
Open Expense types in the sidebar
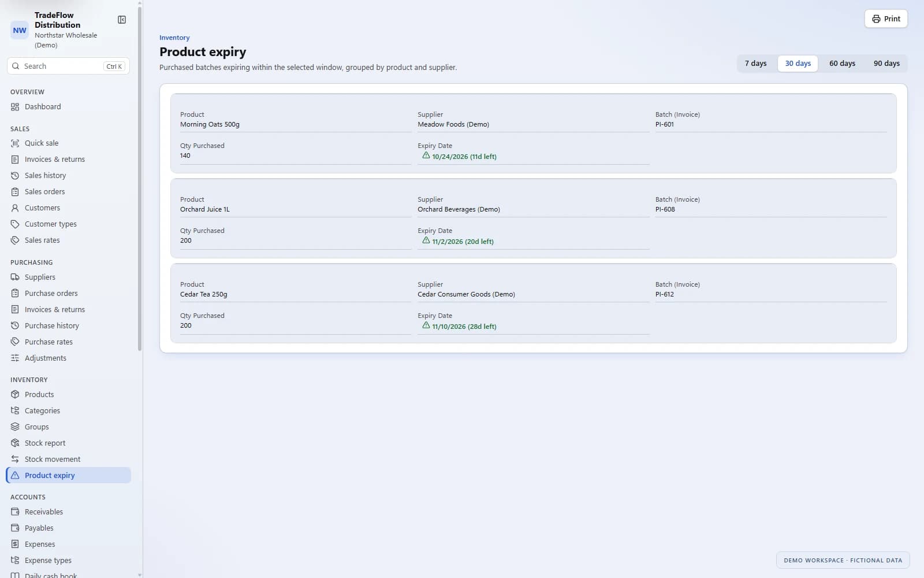pos(68,561)
